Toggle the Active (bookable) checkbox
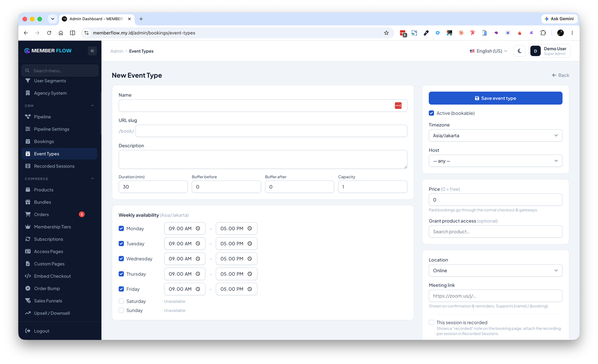598x364 pixels. [x=431, y=113]
